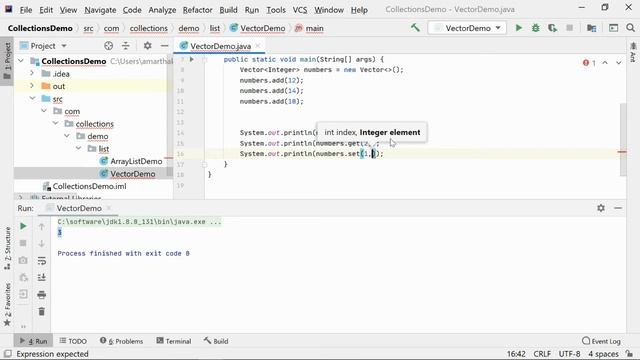The width and height of the screenshot is (640, 360).
Task: Click the error count indicator
Action: tap(589, 63)
